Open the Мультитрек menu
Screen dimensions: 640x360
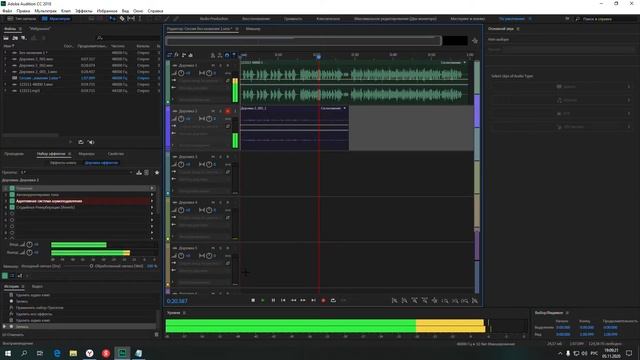(x=45, y=11)
